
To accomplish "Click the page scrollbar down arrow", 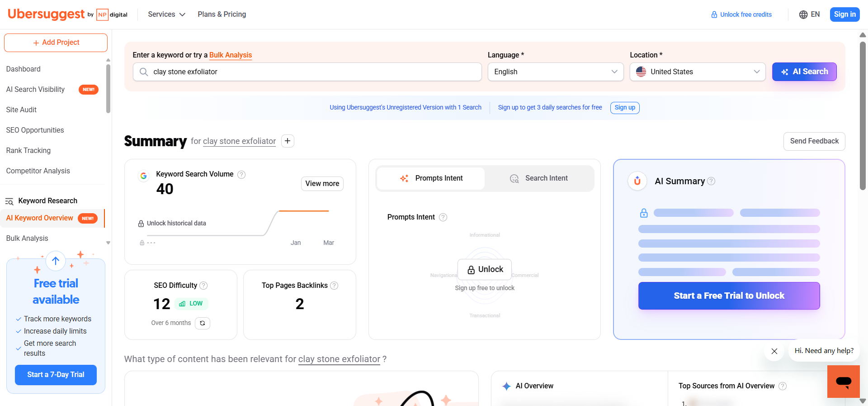I will pyautogui.click(x=863, y=401).
